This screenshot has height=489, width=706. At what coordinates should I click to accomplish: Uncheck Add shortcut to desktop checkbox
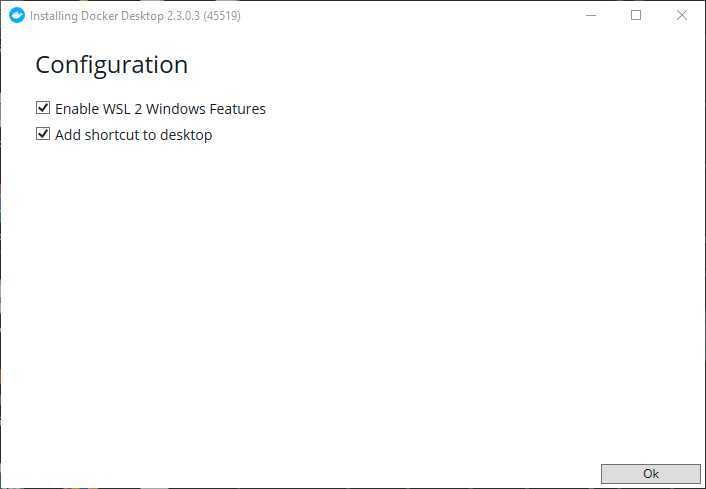[43, 134]
